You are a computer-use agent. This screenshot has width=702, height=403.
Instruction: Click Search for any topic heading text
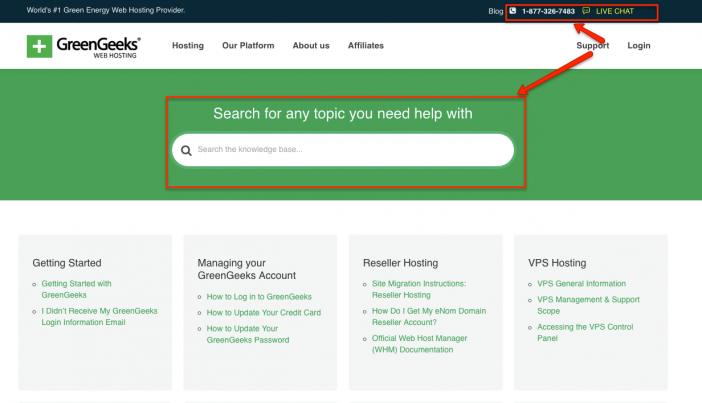tap(342, 113)
